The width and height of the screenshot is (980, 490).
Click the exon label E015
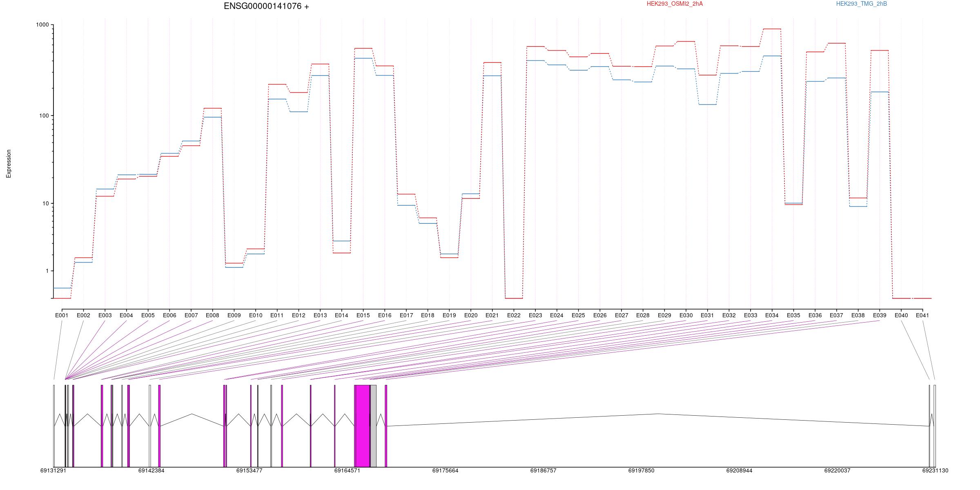(363, 315)
